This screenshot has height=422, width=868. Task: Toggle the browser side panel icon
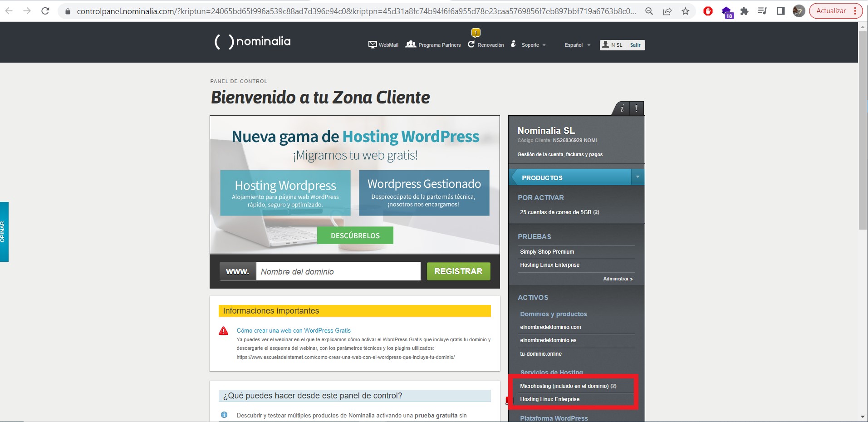pos(780,11)
